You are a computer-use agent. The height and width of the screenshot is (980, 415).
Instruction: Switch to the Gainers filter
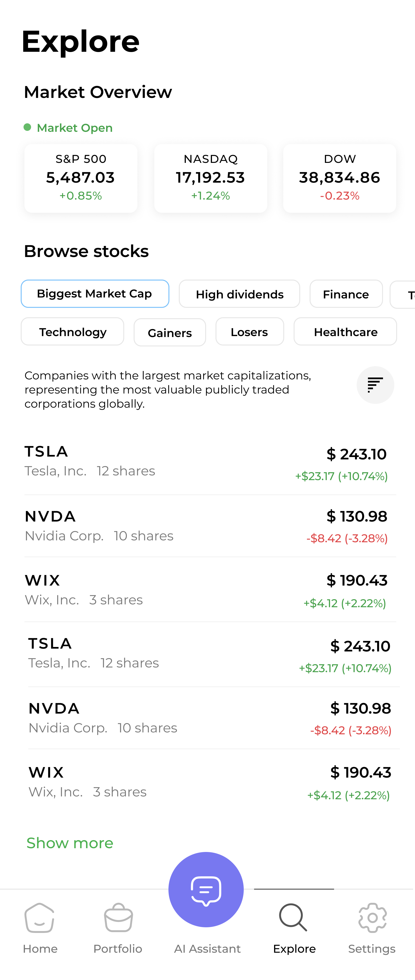(x=170, y=333)
